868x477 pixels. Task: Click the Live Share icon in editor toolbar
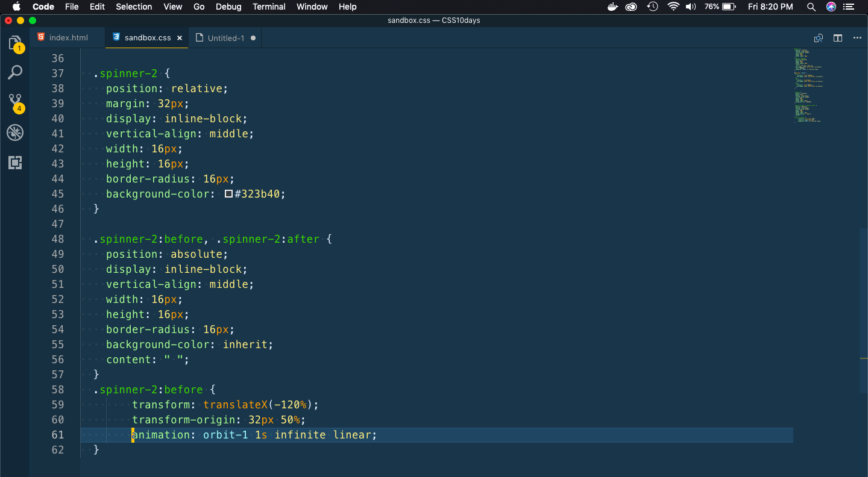pos(818,38)
